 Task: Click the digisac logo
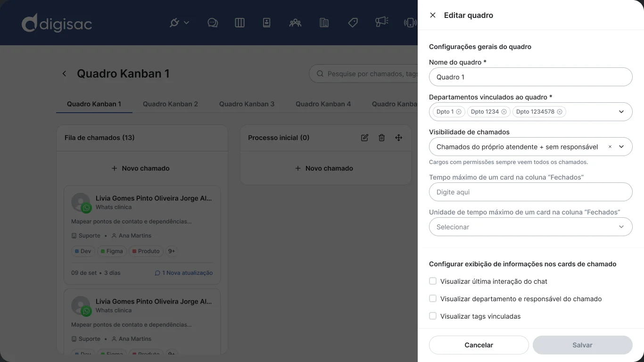coord(57,23)
